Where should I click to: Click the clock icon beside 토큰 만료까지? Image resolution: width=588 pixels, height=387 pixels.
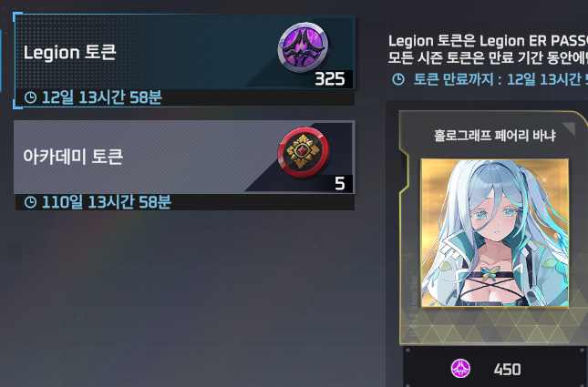pos(398,79)
